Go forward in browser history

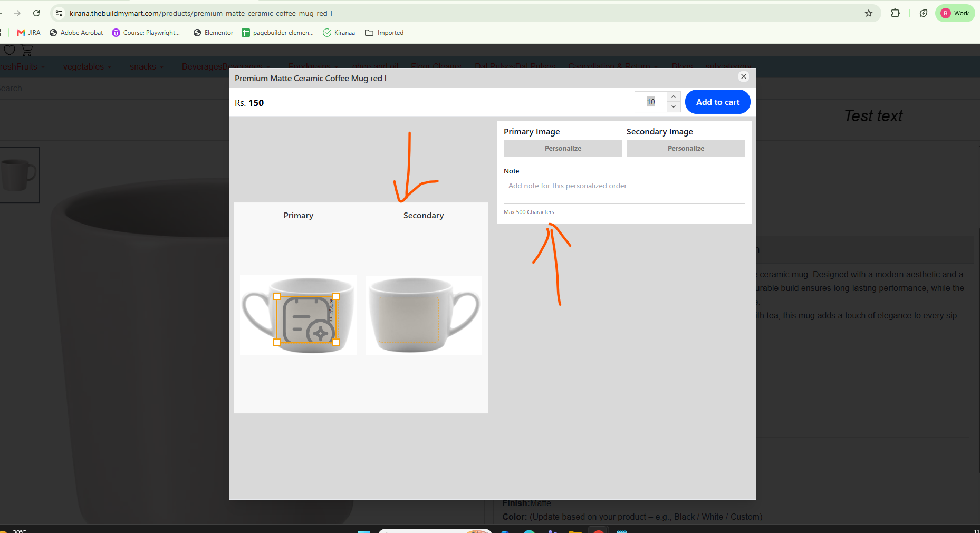pyautogui.click(x=17, y=13)
